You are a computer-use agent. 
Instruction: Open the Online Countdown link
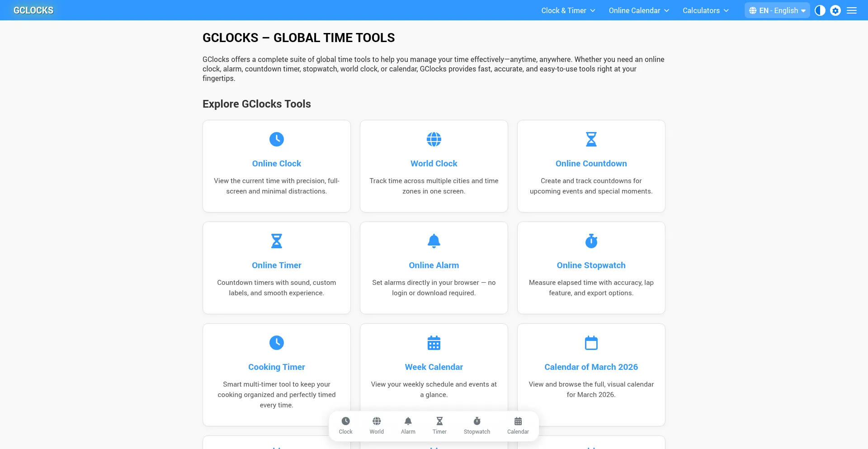tap(591, 164)
